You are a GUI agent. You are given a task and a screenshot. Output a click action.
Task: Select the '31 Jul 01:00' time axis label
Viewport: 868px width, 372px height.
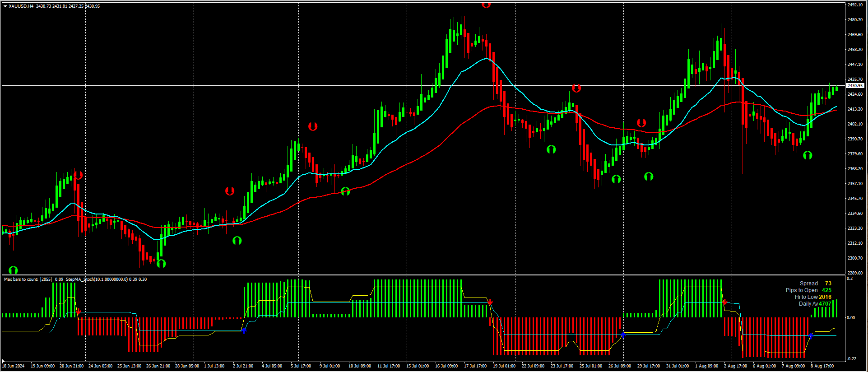click(678, 366)
